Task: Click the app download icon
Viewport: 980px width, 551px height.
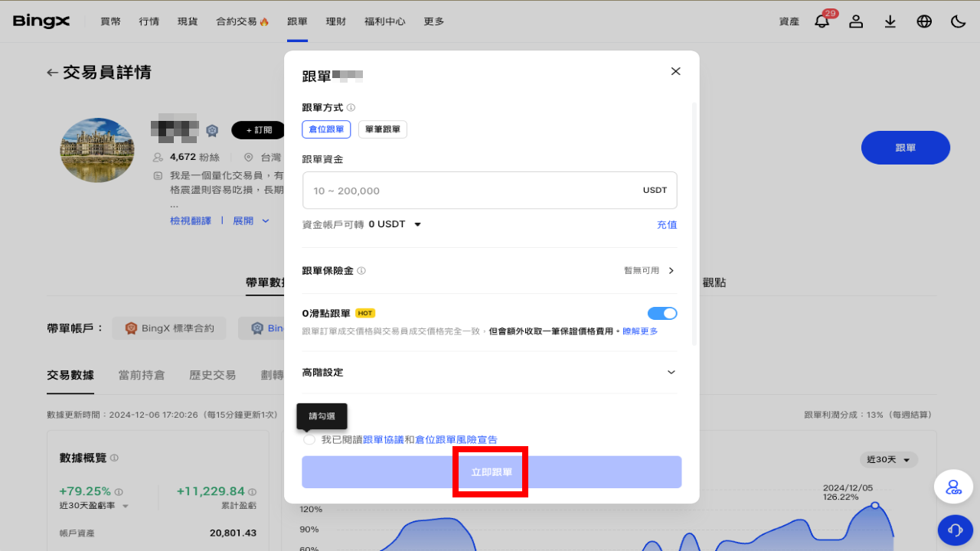Action: pos(890,21)
